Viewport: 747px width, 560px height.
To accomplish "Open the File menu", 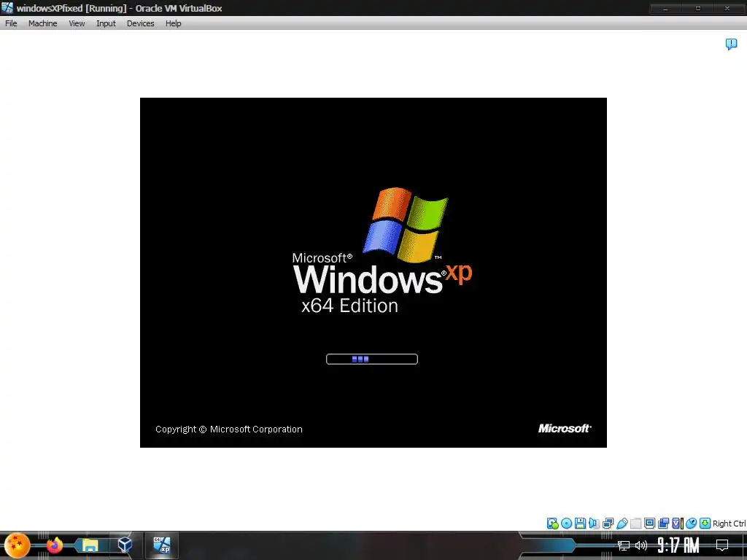I will (x=11, y=23).
